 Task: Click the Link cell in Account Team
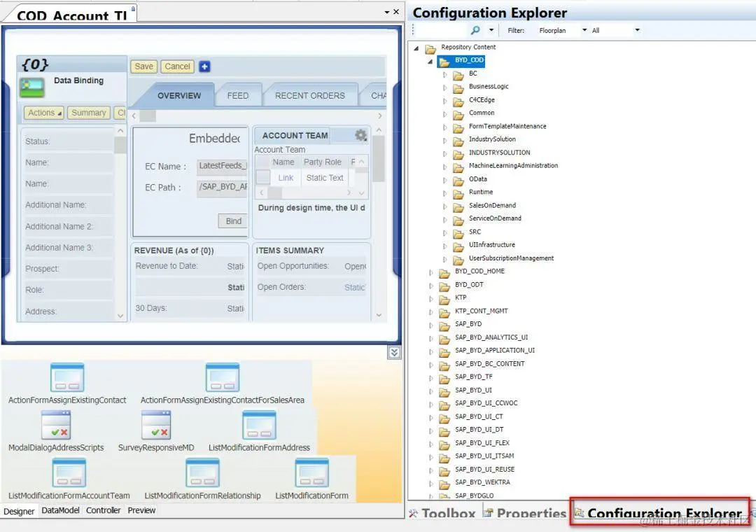pyautogui.click(x=286, y=178)
